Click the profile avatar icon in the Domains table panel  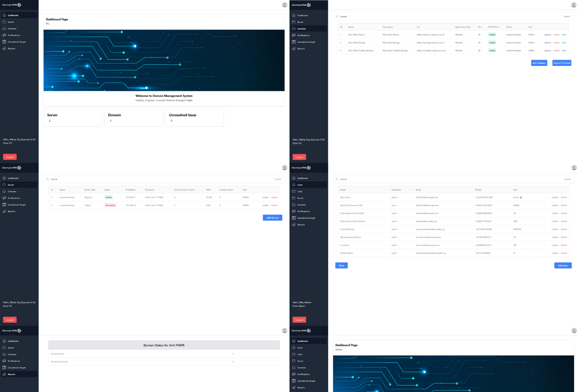pyautogui.click(x=574, y=5)
